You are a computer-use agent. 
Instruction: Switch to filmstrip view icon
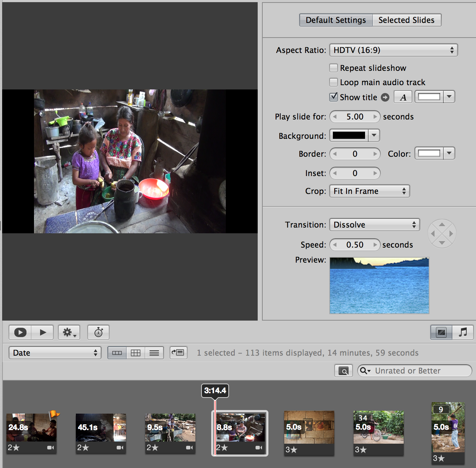117,353
